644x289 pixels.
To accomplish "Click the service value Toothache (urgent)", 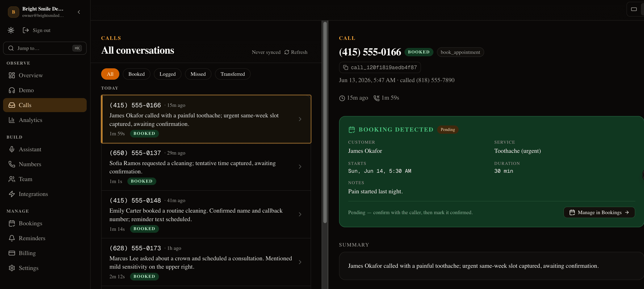I will click(517, 151).
